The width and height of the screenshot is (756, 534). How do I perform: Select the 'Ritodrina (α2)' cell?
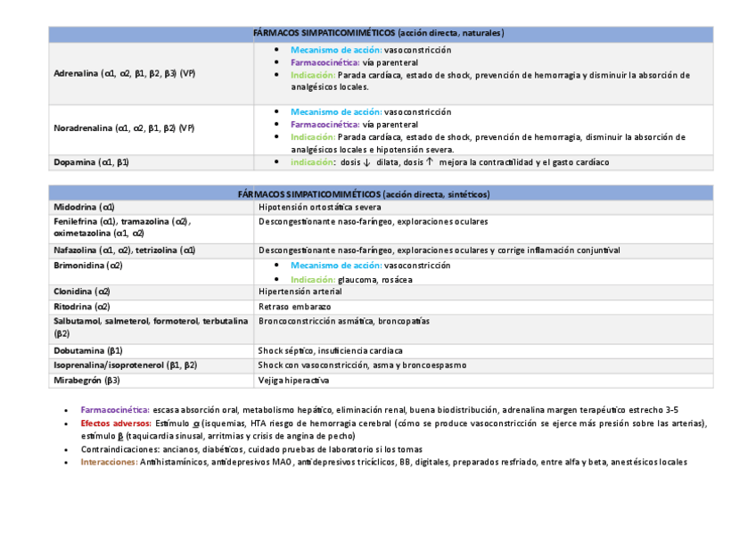point(151,307)
